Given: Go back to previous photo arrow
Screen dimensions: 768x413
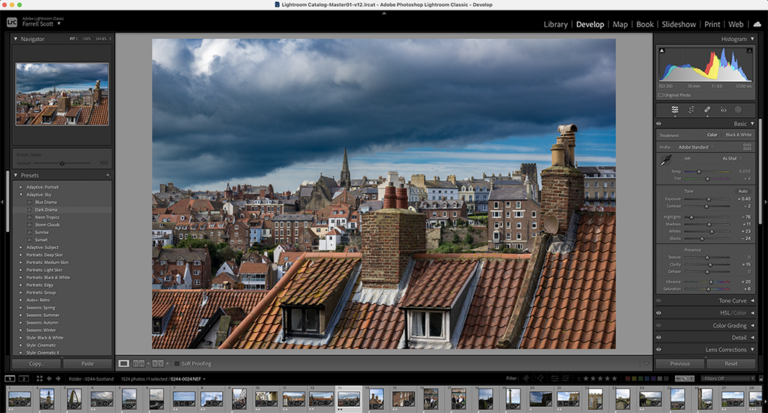Looking at the screenshot, I should (x=49, y=379).
